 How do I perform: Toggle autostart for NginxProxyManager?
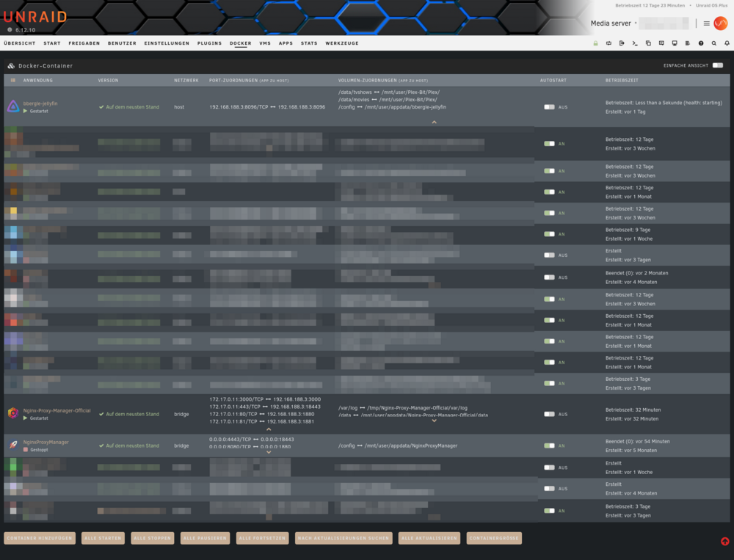point(549,446)
